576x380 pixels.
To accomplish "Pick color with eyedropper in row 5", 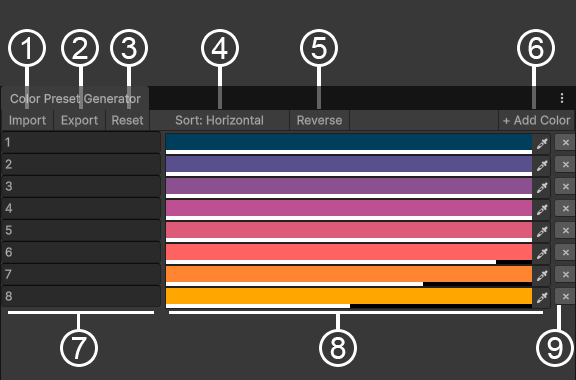I will point(542,232).
